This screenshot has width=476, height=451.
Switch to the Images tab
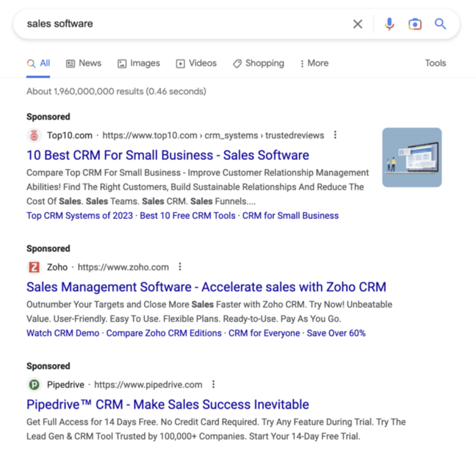[139, 63]
